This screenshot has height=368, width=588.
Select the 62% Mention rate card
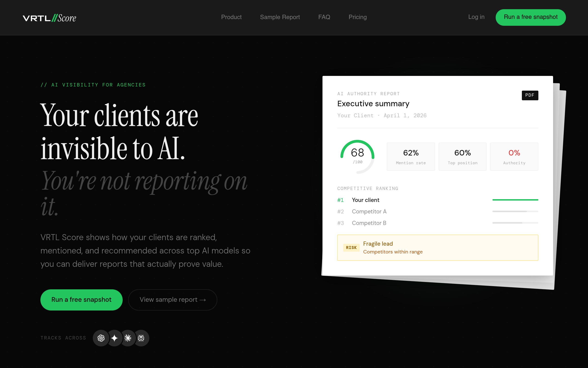pos(411,156)
